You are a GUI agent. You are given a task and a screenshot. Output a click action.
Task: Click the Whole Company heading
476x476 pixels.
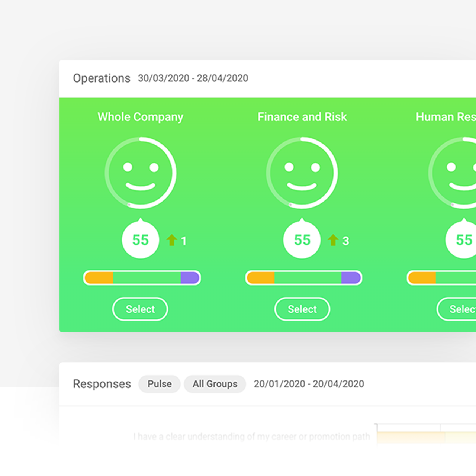[x=141, y=117]
